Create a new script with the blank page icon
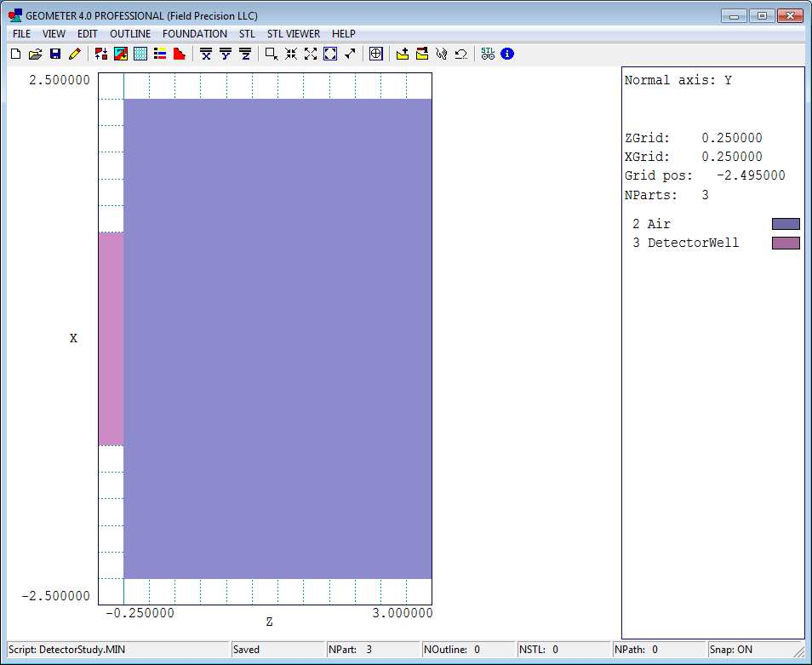812x665 pixels. [15, 54]
